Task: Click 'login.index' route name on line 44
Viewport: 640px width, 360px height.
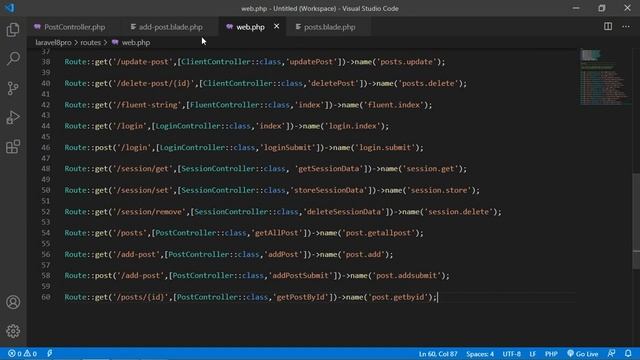Action: [x=353, y=126]
